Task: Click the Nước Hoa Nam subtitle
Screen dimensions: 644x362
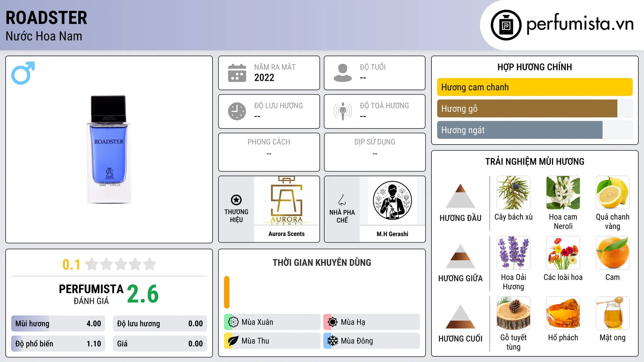Action: click(44, 36)
